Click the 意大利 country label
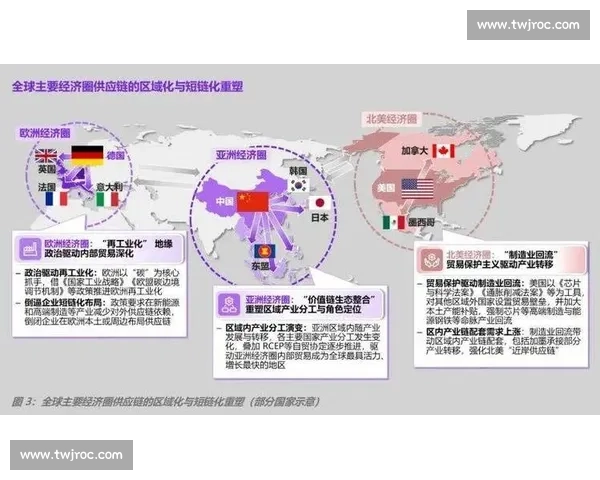600x480 pixels. point(109,187)
